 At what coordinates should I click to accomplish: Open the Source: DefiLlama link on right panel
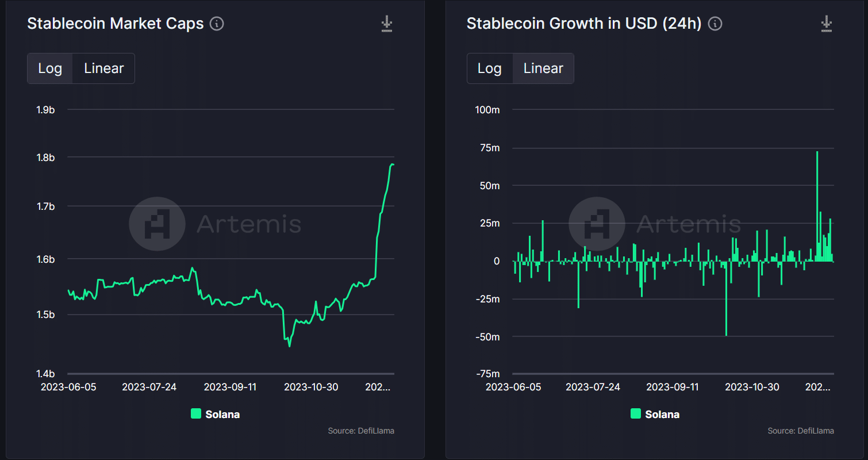(x=801, y=430)
